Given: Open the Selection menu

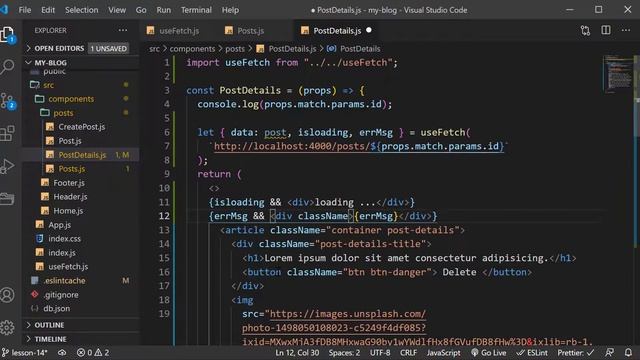Looking at the screenshot, I should pyautogui.click(x=81, y=10).
